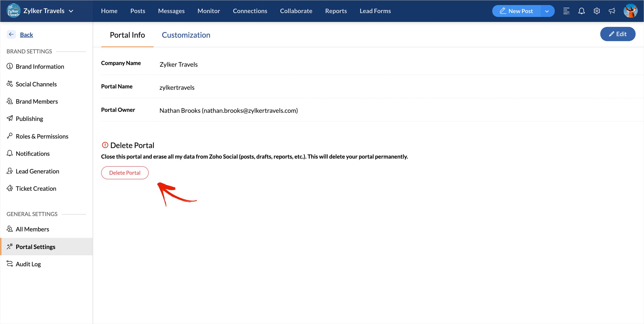Click the back arrow icon
Screen dimensions: 644x324
(x=11, y=34)
